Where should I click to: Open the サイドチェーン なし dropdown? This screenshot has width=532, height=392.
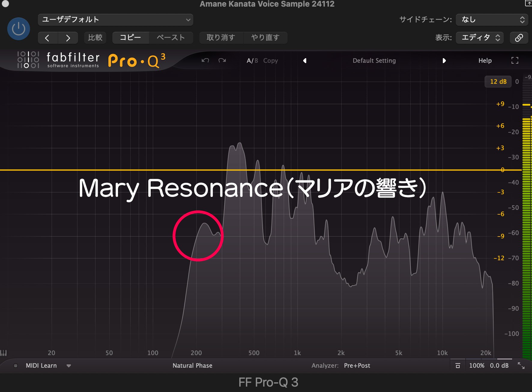pyautogui.click(x=492, y=20)
